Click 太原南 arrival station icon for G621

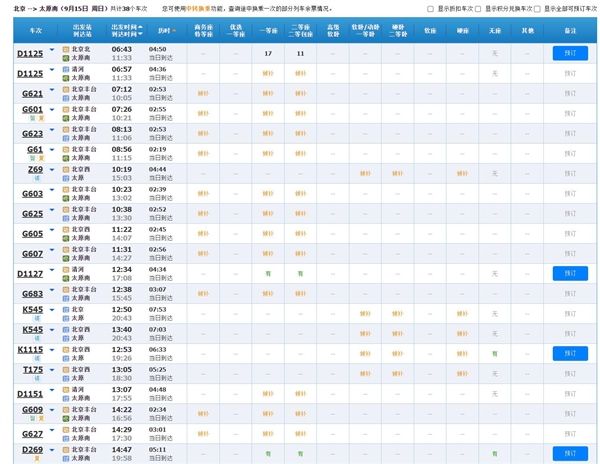(66, 98)
